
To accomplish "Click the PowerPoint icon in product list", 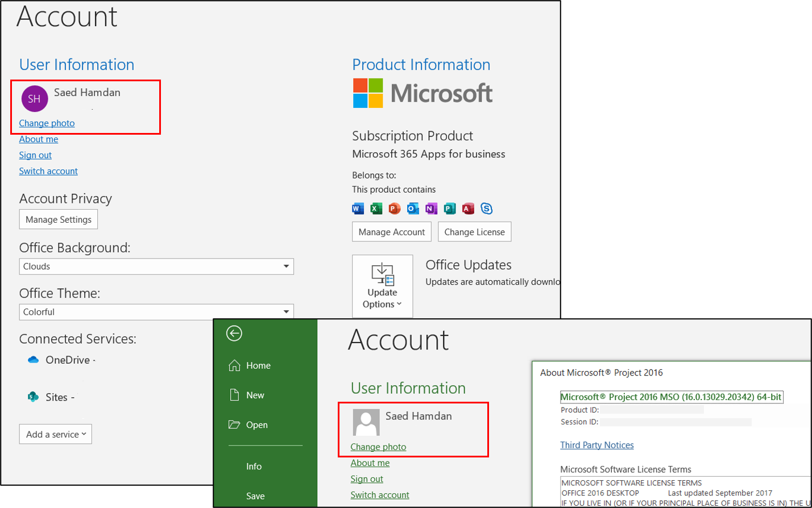I will [x=394, y=209].
